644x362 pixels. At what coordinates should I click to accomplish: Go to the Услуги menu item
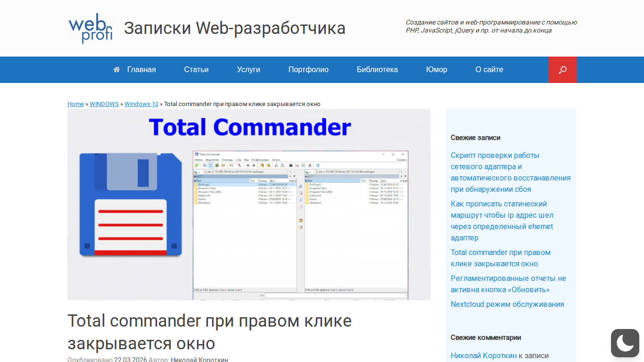click(248, 70)
